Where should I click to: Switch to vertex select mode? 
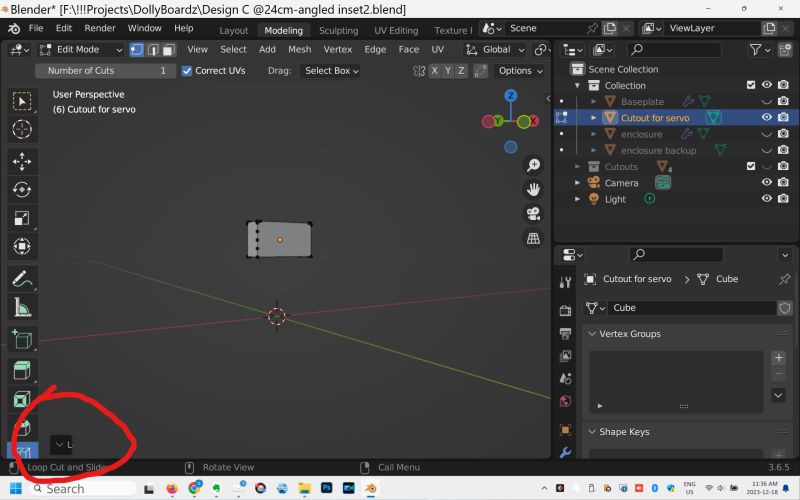(x=136, y=49)
